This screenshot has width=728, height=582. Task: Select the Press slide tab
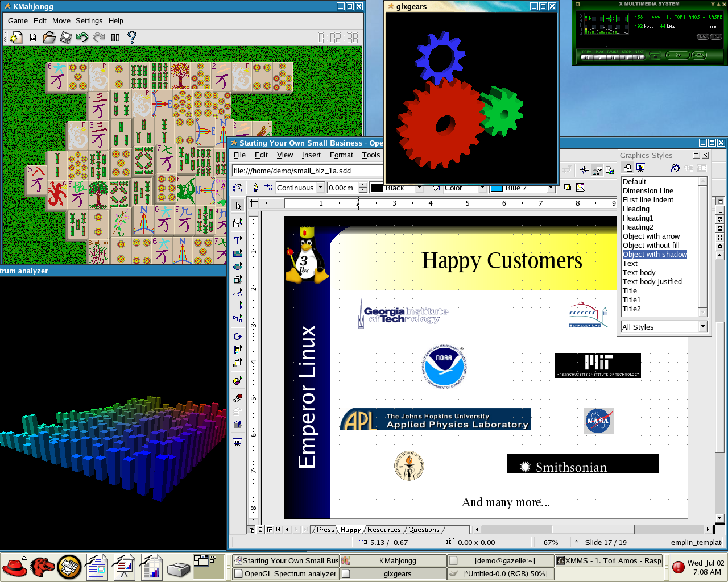[x=325, y=530]
